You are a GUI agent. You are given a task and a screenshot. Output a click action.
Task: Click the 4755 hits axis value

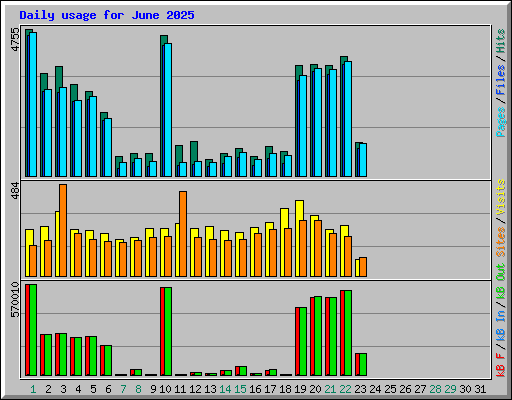[x=15, y=40]
